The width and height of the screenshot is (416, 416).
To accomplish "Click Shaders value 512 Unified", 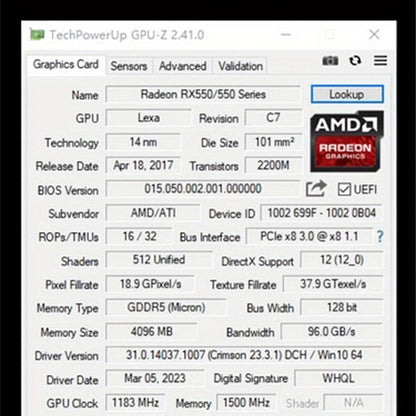I will (x=159, y=260).
